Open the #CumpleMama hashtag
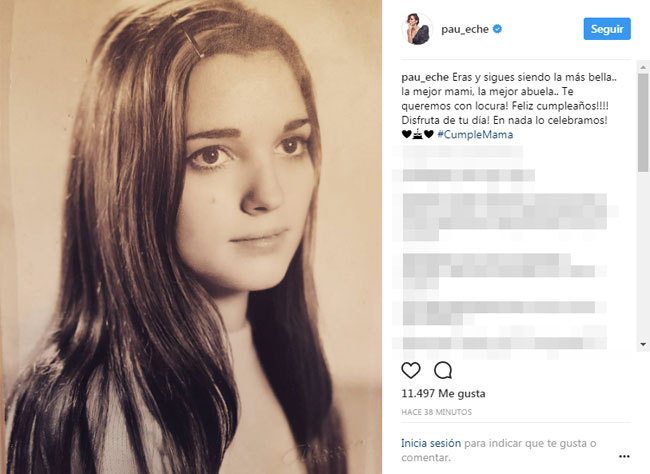The height and width of the screenshot is (474, 650). pos(475,134)
